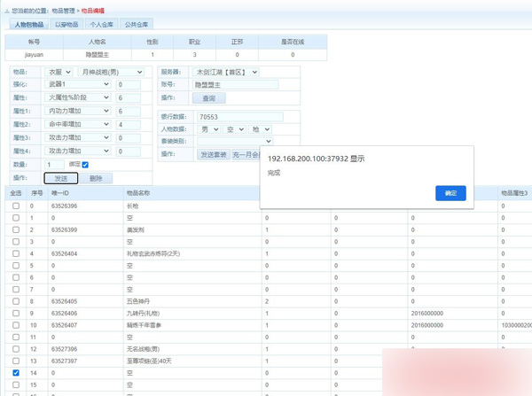This screenshot has width=532, height=396.
Task: Click unique ID 63527397
Action: pos(64,361)
